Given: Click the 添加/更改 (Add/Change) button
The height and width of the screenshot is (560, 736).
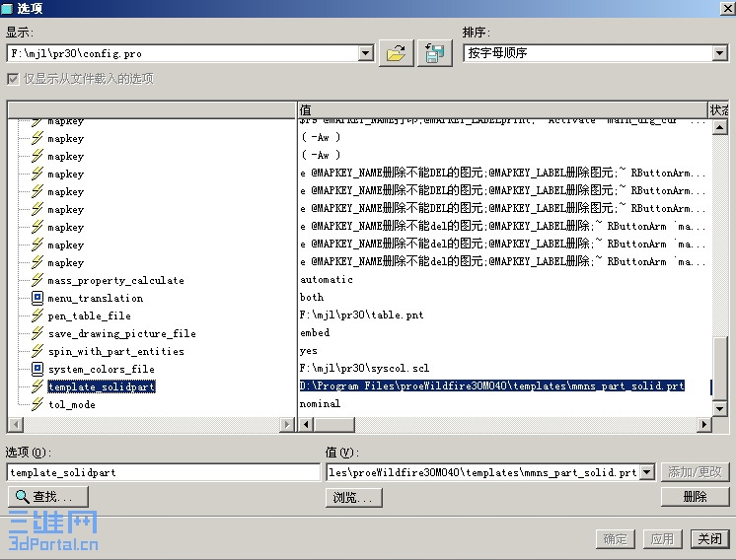Looking at the screenshot, I should [696, 472].
